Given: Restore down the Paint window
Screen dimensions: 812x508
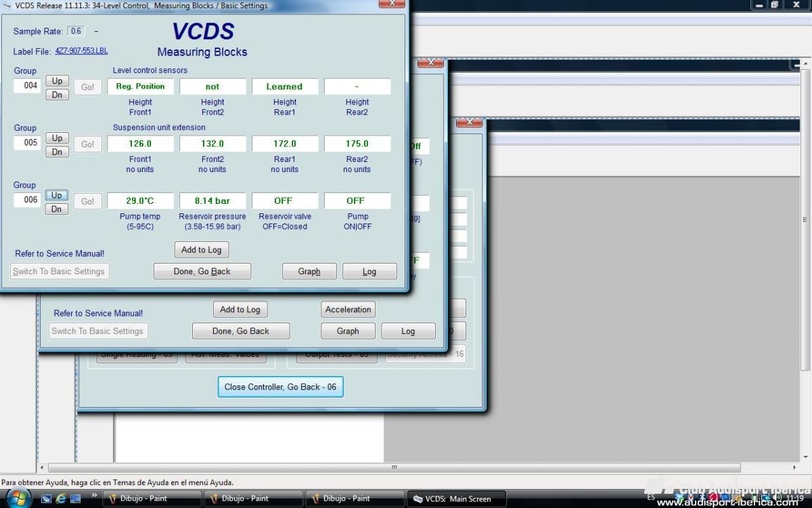Looking at the screenshot, I should (x=775, y=4).
